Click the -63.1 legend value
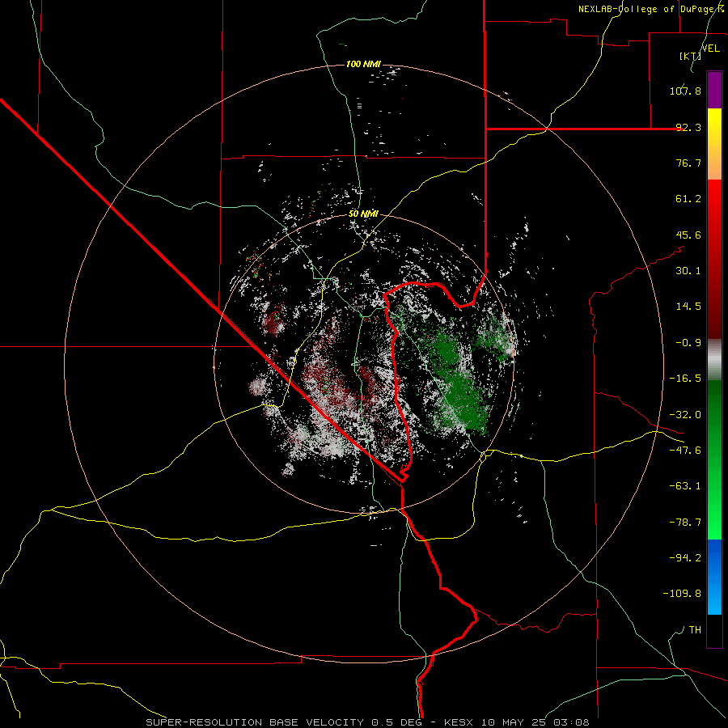This screenshot has width=728, height=728. (x=685, y=486)
